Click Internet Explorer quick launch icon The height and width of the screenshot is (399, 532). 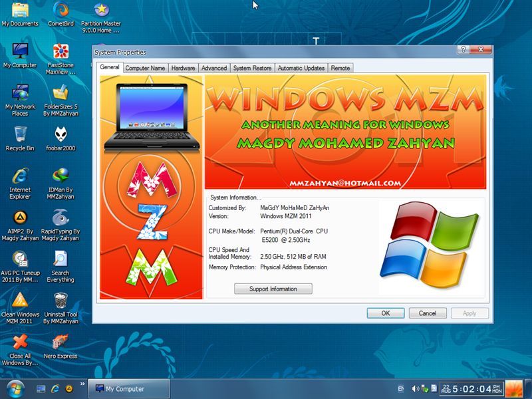[55, 389]
